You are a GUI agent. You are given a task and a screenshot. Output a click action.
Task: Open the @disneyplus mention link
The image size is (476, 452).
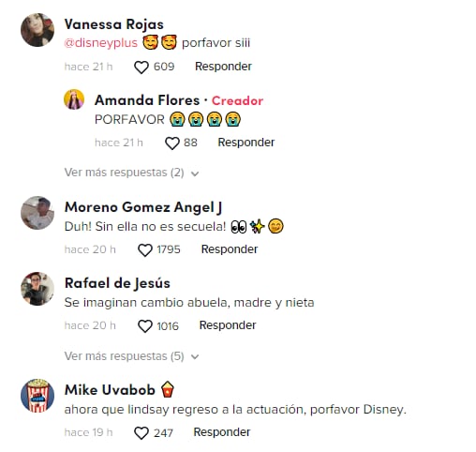pos(101,43)
